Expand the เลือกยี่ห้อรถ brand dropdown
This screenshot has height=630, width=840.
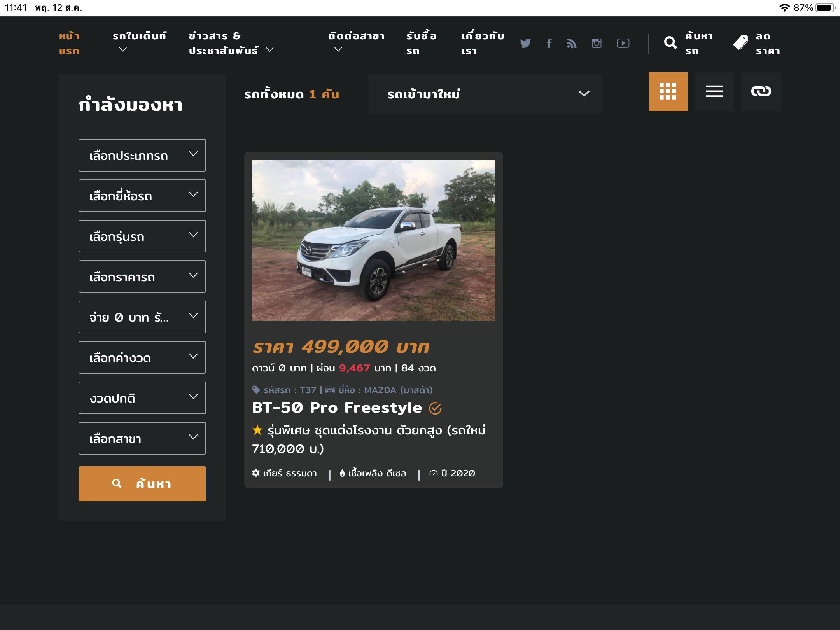coord(142,196)
